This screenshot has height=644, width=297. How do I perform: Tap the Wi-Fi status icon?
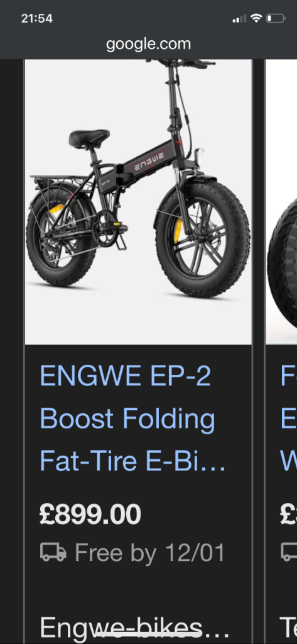click(x=256, y=18)
